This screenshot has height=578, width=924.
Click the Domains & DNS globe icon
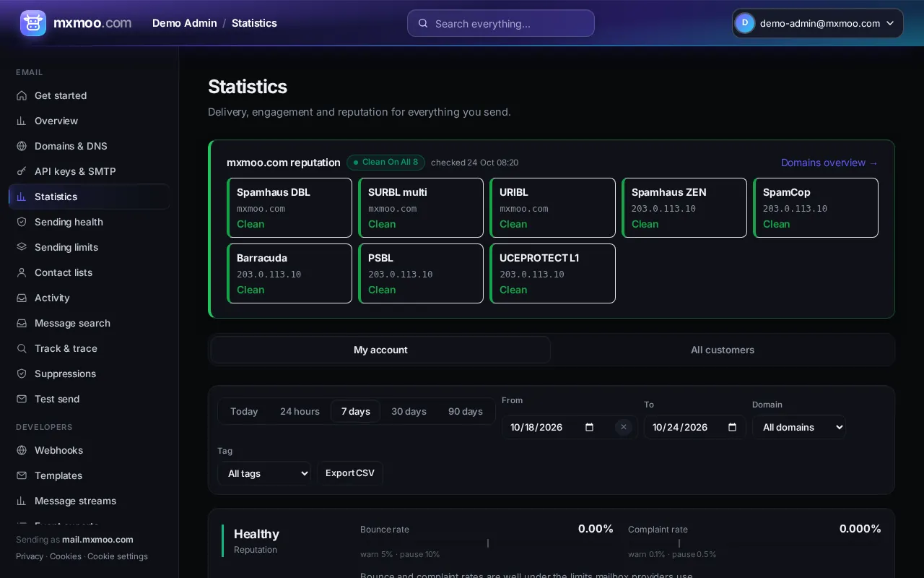[x=22, y=146]
